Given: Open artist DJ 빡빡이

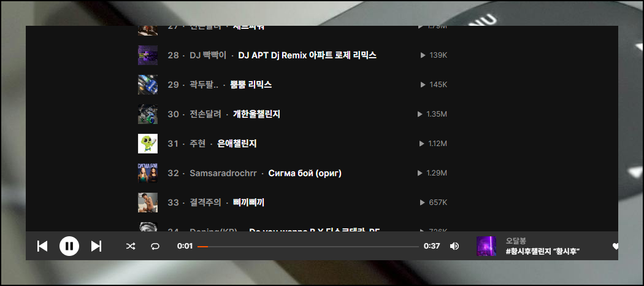Looking at the screenshot, I should coord(208,55).
